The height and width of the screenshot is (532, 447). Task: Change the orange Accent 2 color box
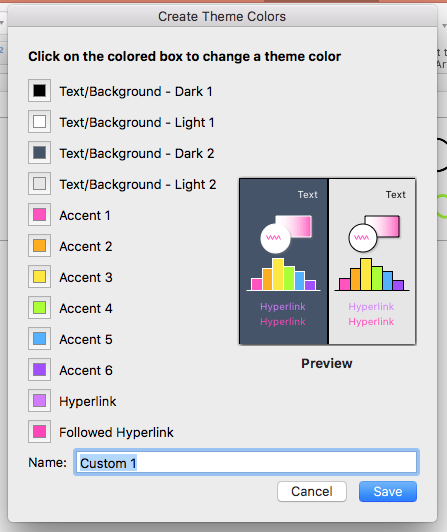(39, 246)
